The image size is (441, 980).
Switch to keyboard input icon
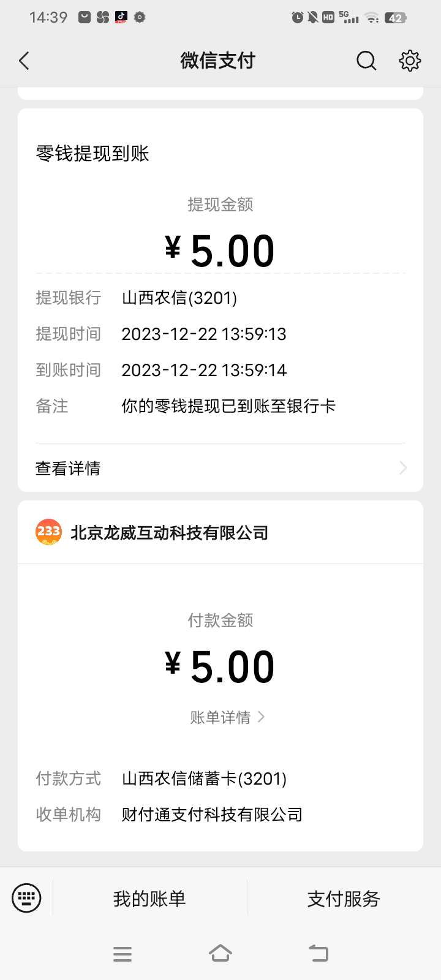(26, 899)
